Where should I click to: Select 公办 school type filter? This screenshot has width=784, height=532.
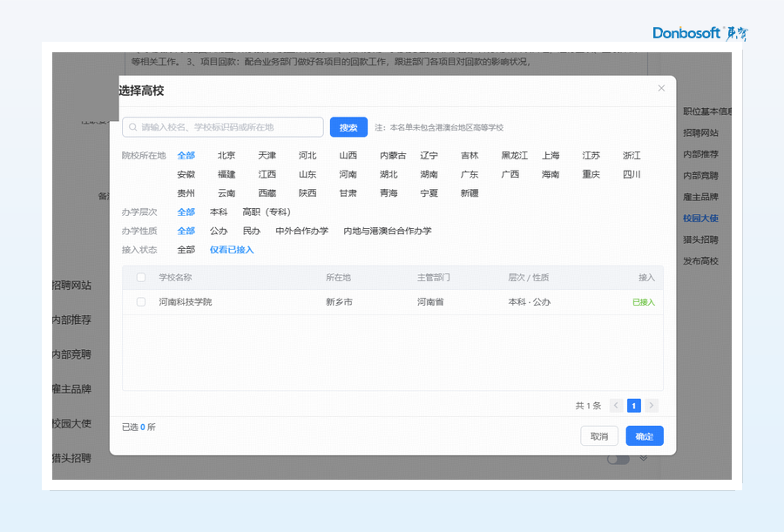click(219, 231)
